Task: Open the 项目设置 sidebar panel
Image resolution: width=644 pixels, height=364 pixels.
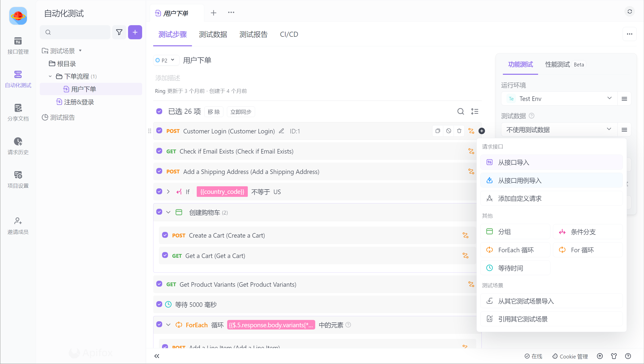Action: pyautogui.click(x=18, y=179)
